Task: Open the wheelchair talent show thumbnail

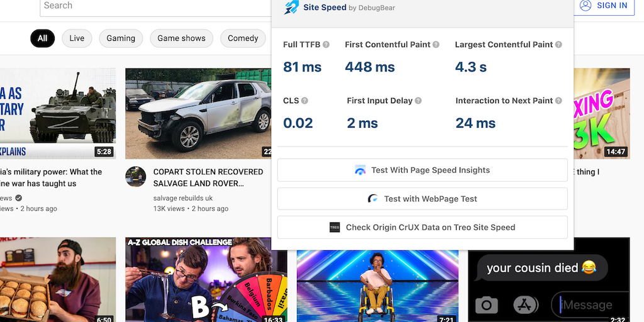Action: [x=377, y=286]
